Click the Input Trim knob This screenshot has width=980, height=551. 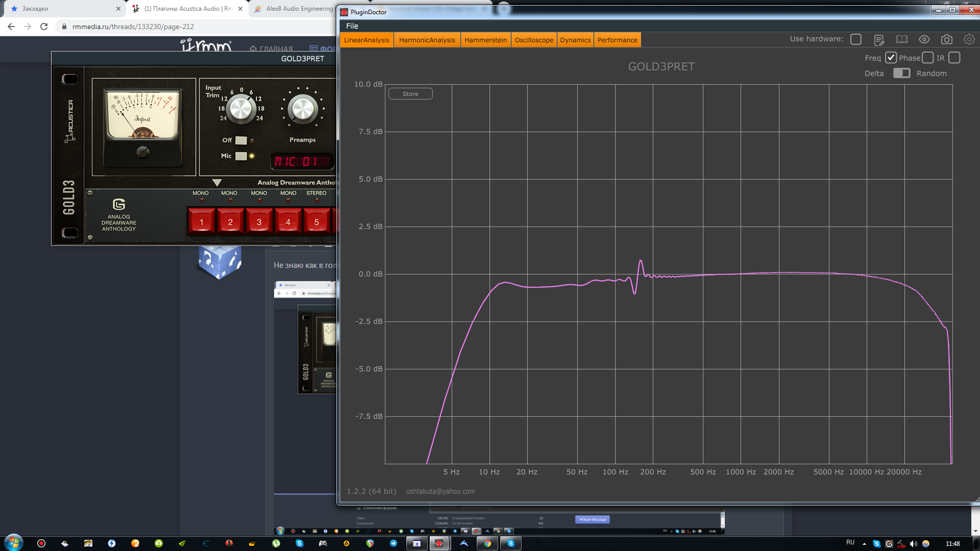pos(241,109)
